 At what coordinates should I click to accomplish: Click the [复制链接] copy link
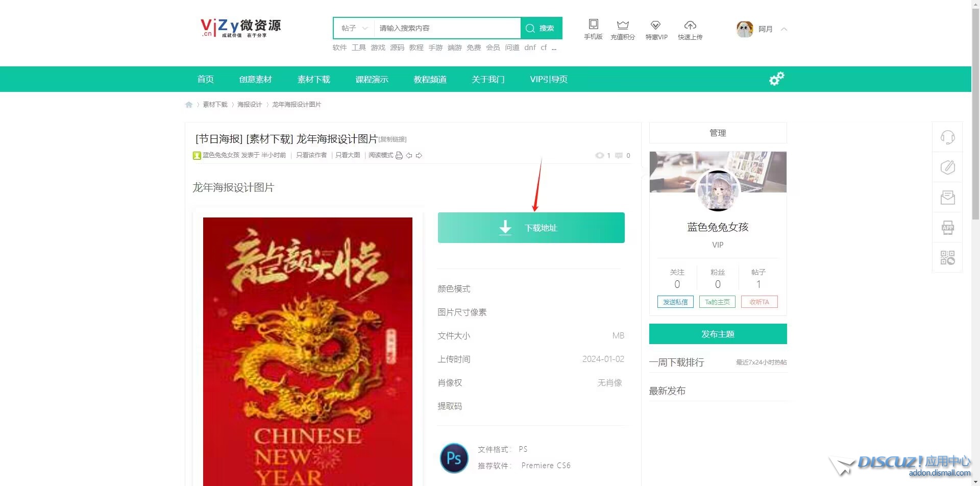393,139
